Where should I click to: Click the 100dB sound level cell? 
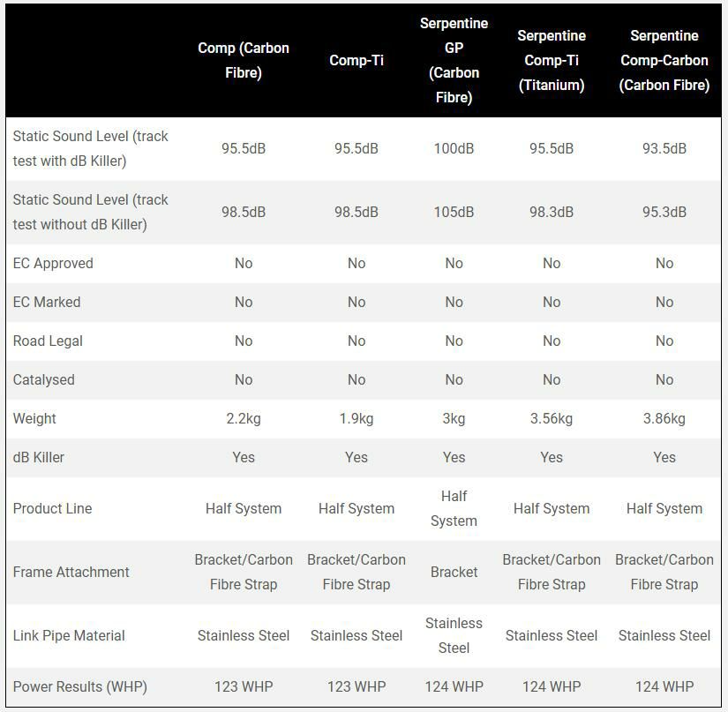click(x=454, y=148)
